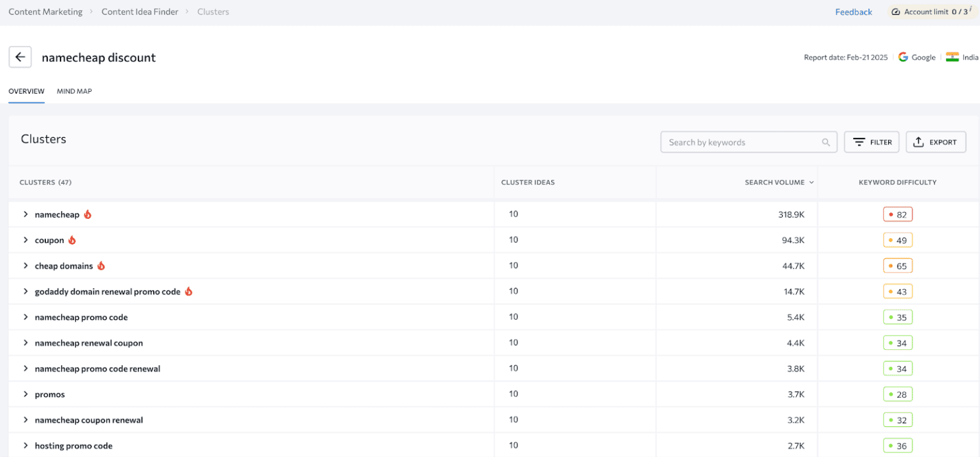This screenshot has height=457, width=980.
Task: Click the account limit info icon
Action: [971, 10]
